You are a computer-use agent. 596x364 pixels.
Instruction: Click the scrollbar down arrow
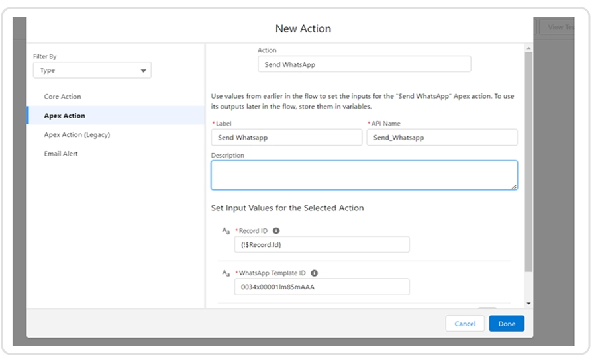(528, 303)
